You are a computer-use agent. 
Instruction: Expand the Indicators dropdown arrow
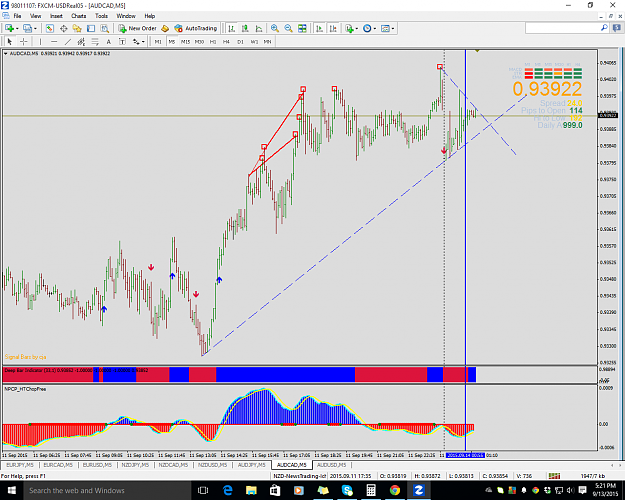coord(357,28)
